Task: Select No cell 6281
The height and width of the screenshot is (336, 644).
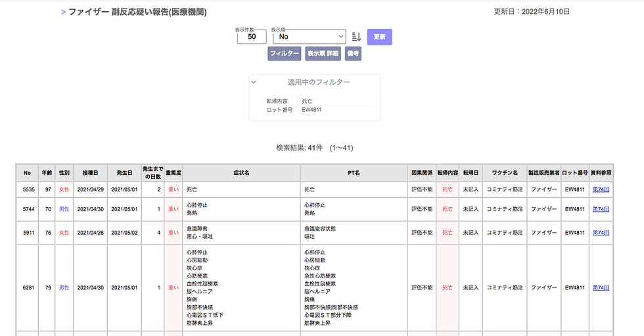Action: click(28, 287)
